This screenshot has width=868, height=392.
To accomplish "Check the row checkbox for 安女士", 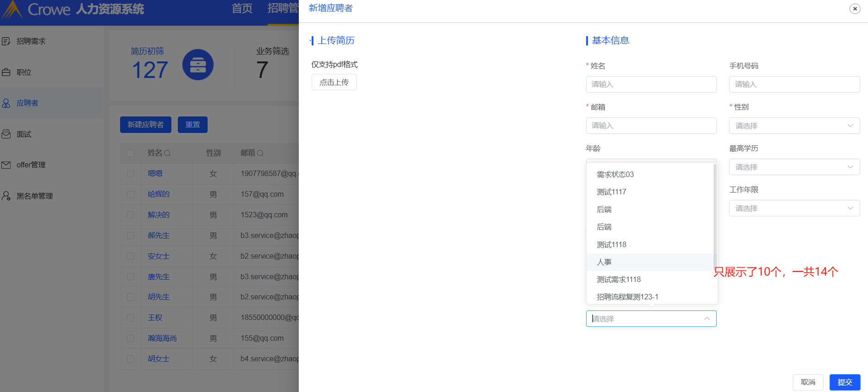I will pos(131,256).
